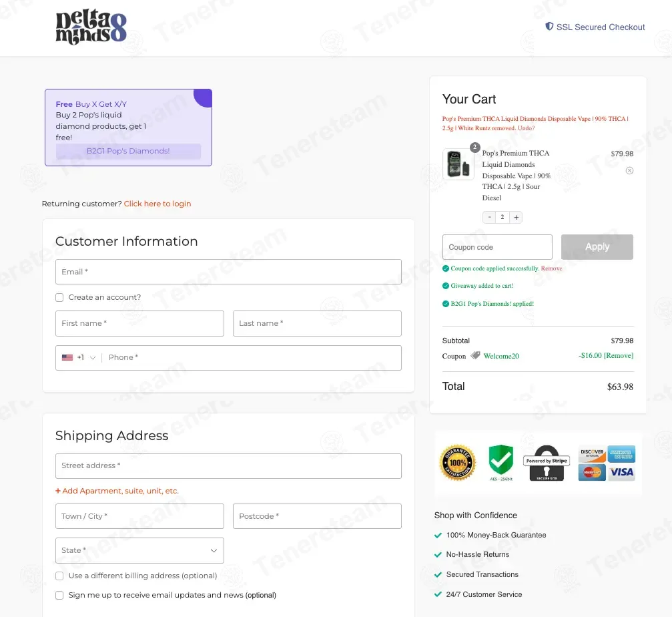Click the Delta 8 Minds logo
The width and height of the screenshot is (672, 617).
pyautogui.click(x=91, y=27)
